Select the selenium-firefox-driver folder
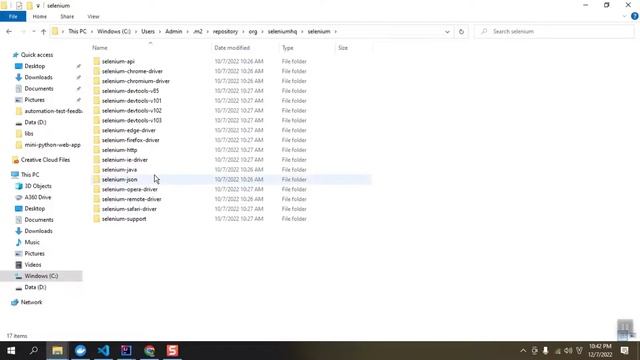 [131, 140]
